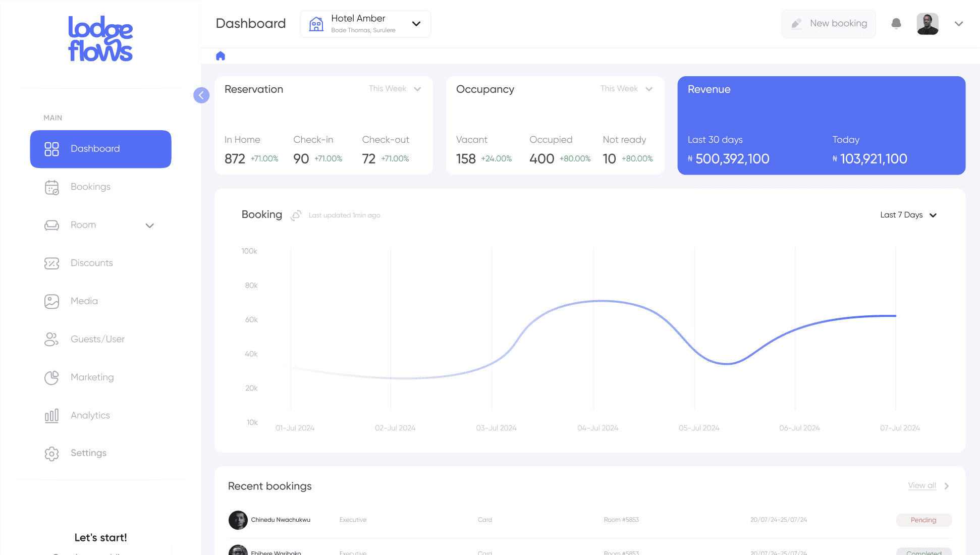Screen dimensions: 980x555
Task: Click the home breadcrumb icon
Action: pos(221,56)
